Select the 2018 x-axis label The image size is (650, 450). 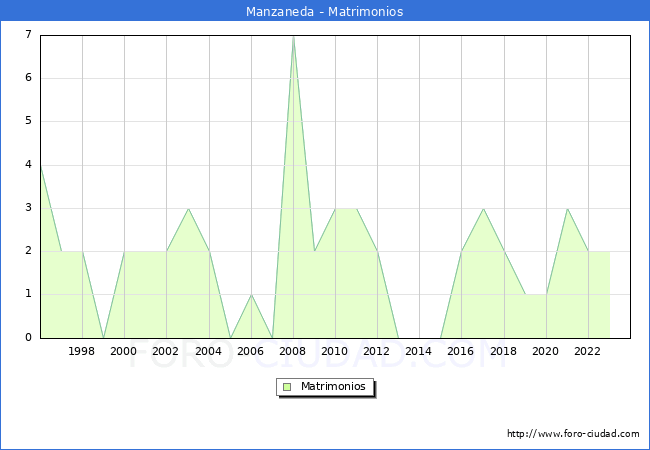[504, 351]
